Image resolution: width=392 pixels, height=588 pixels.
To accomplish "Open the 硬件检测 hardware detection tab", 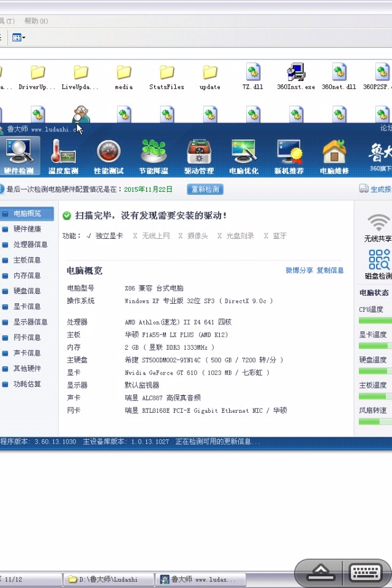I will 19,157.
